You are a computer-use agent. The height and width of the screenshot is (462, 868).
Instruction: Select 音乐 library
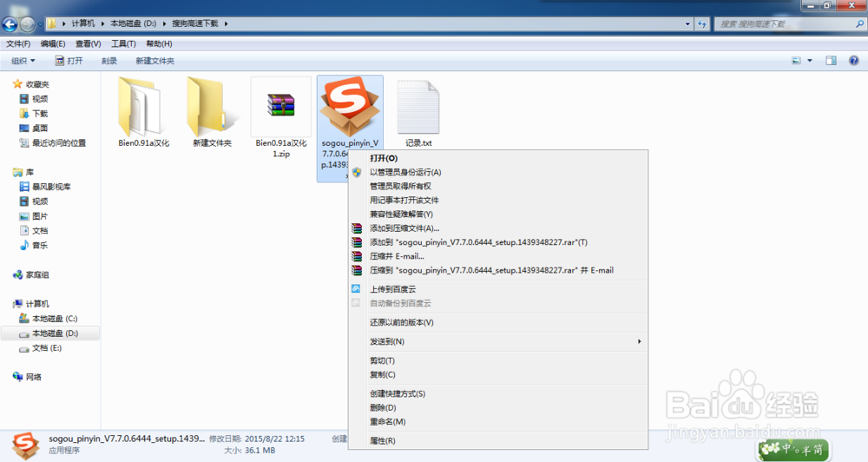(40, 245)
